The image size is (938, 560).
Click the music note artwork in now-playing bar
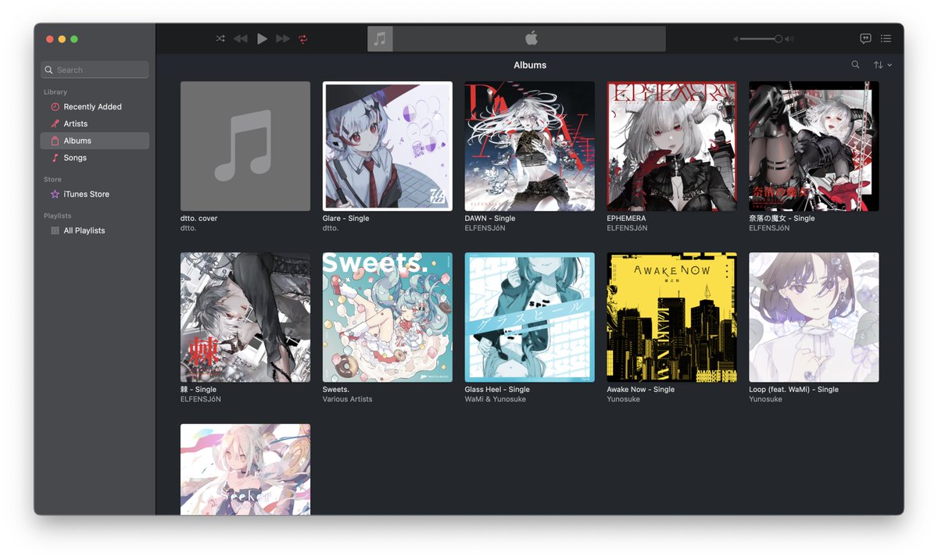click(x=380, y=39)
